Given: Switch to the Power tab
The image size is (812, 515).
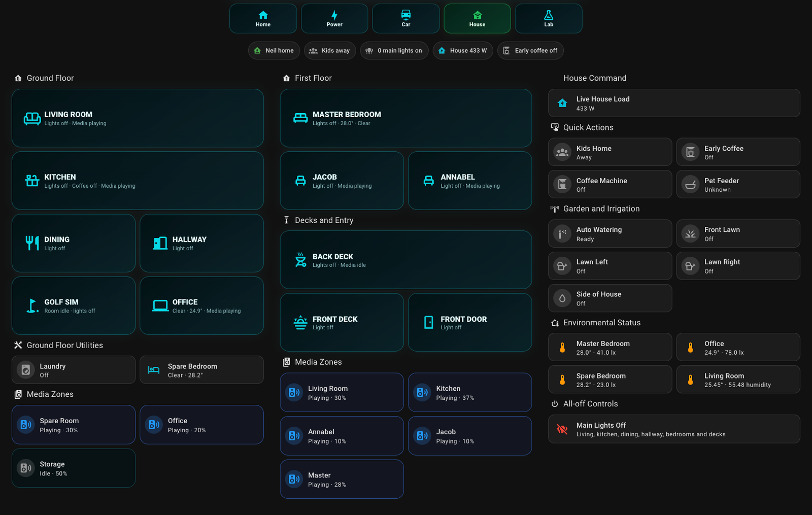Looking at the screenshot, I should [334, 19].
